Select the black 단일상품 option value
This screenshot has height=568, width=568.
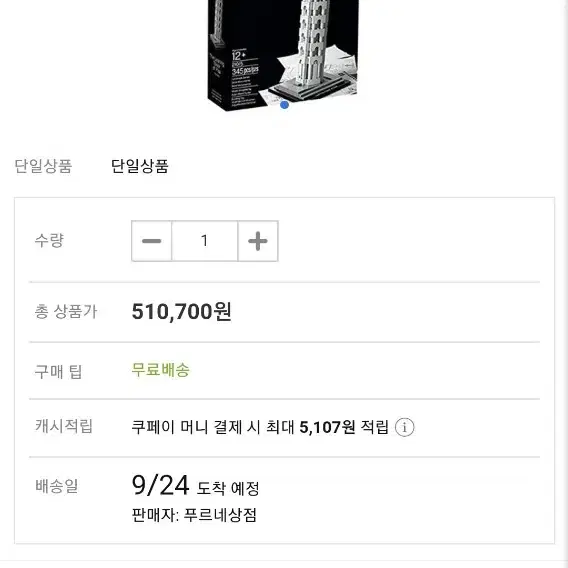coord(139,166)
